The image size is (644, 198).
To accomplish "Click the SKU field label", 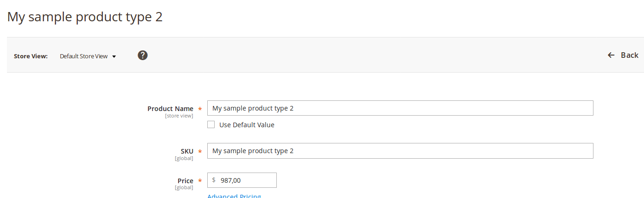I will coord(187,151).
